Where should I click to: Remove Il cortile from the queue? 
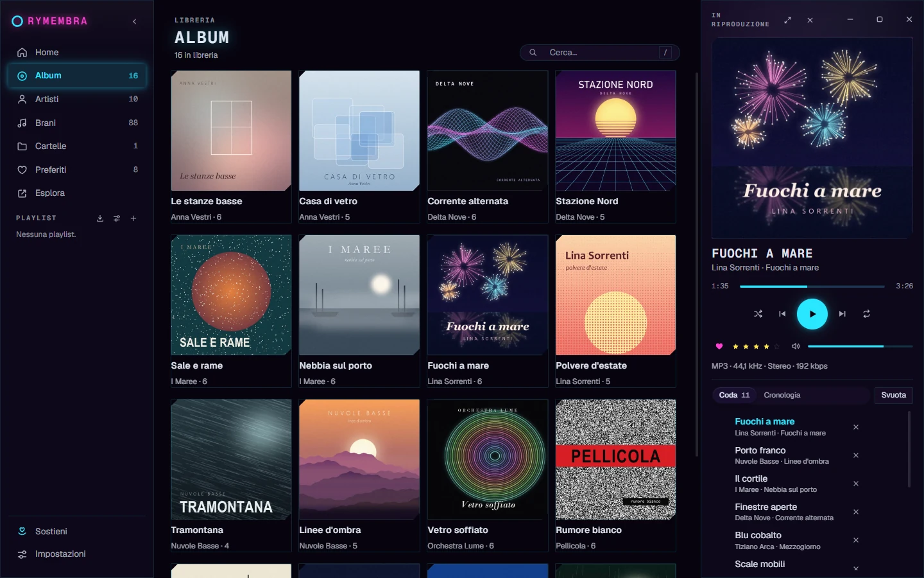pos(855,484)
